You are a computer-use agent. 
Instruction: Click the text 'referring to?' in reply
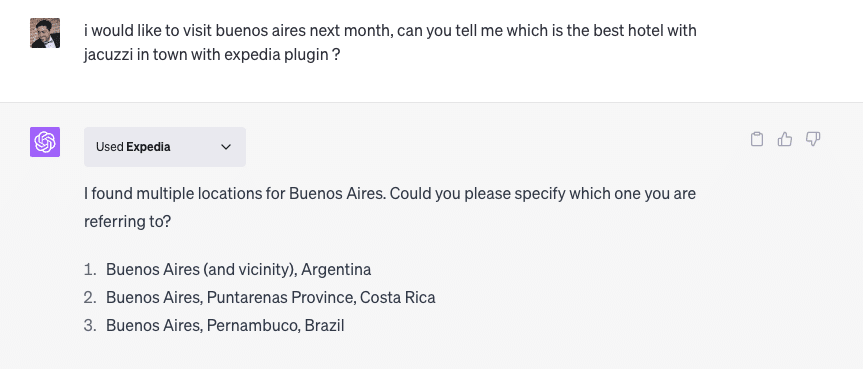pos(128,222)
